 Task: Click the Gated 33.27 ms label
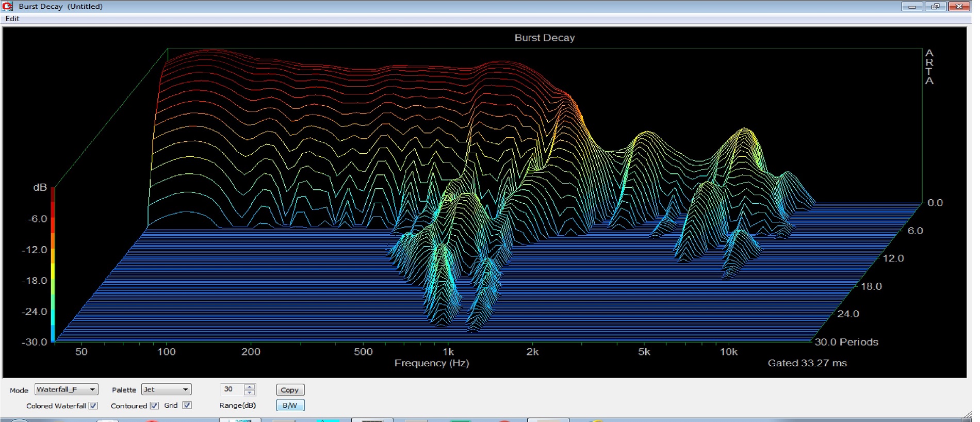(807, 363)
